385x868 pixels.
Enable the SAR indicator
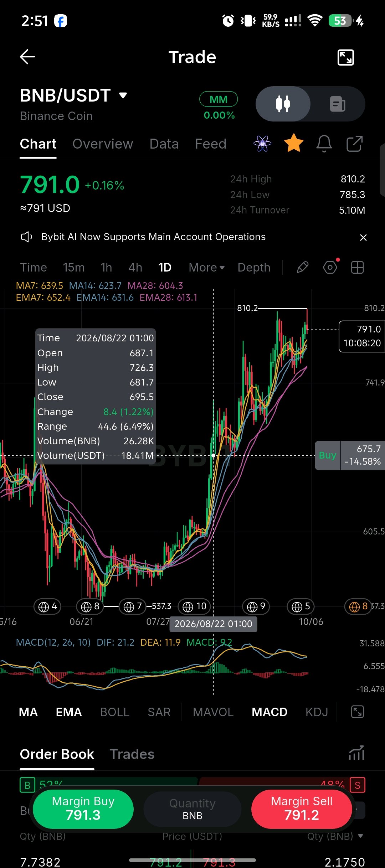point(159,712)
